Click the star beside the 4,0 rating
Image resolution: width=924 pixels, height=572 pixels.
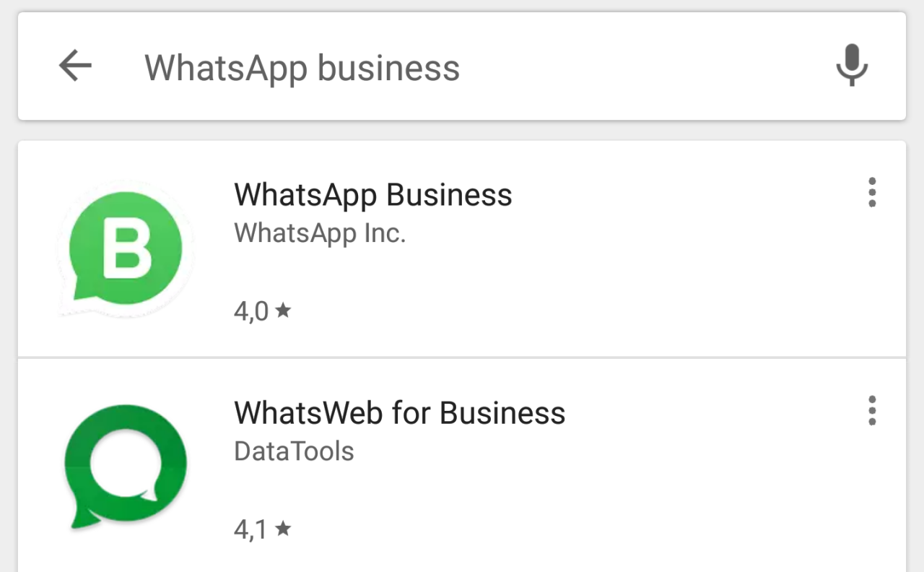click(283, 311)
